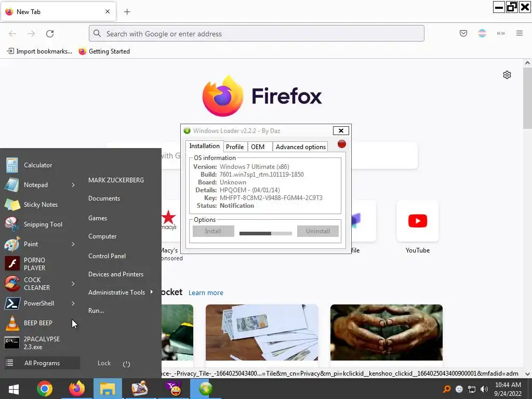Open MARK ZUCKERBERG user folder
Screen dimensions: 532x399
pyautogui.click(x=116, y=180)
